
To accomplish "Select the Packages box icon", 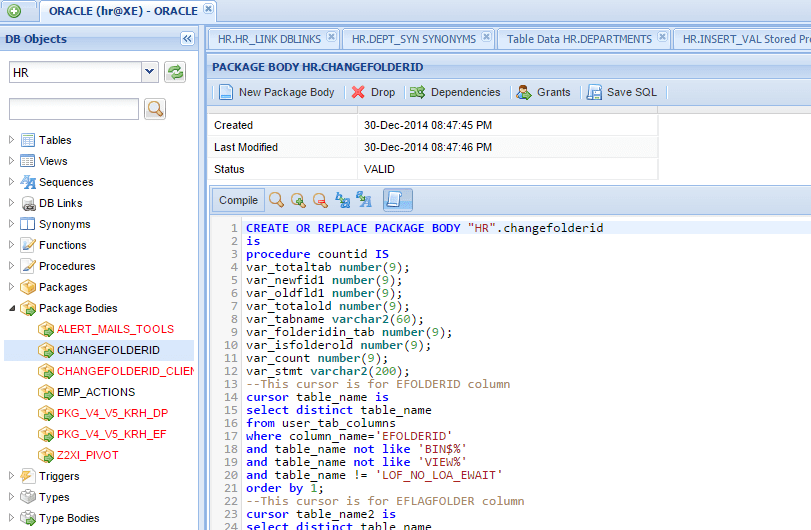I will pos(28,287).
